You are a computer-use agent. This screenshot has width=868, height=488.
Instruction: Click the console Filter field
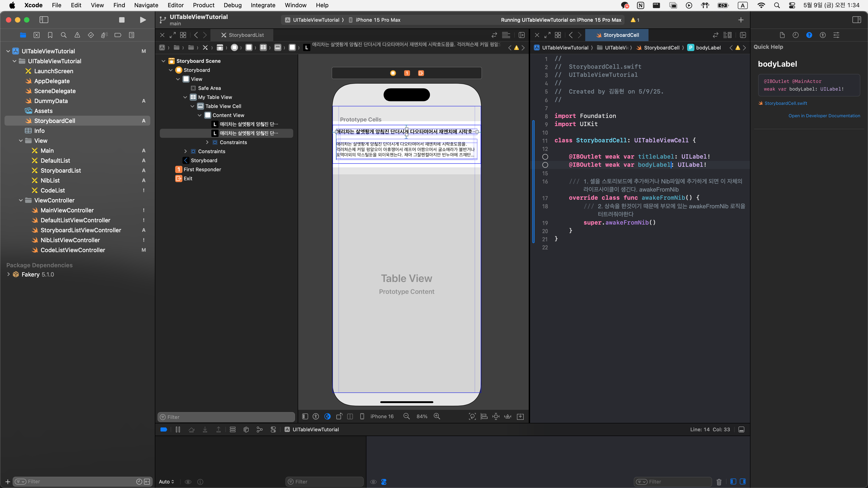point(672,482)
